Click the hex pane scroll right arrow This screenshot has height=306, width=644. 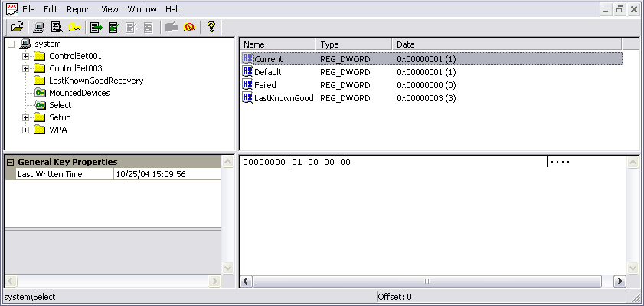(x=619, y=281)
